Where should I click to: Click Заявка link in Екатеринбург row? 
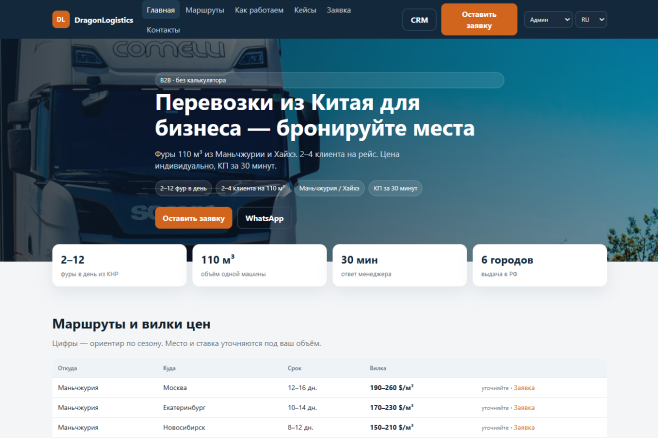pos(524,407)
